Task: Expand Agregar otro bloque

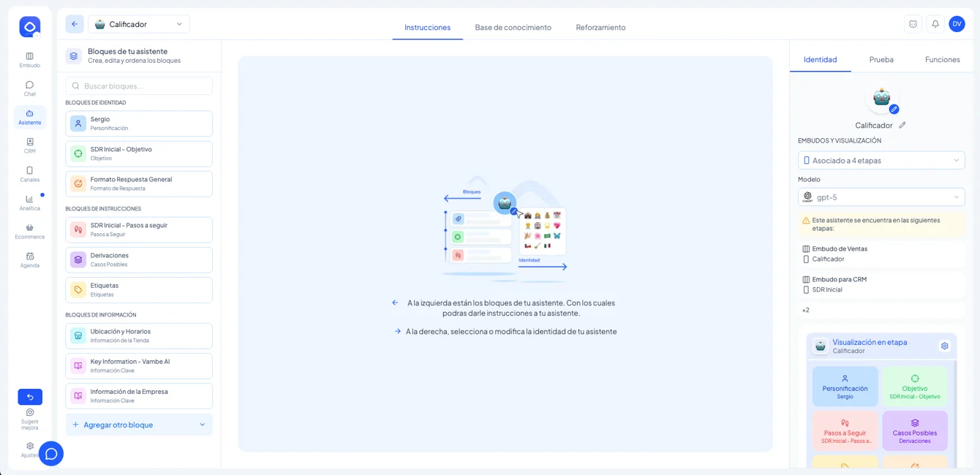Action: tap(139, 425)
